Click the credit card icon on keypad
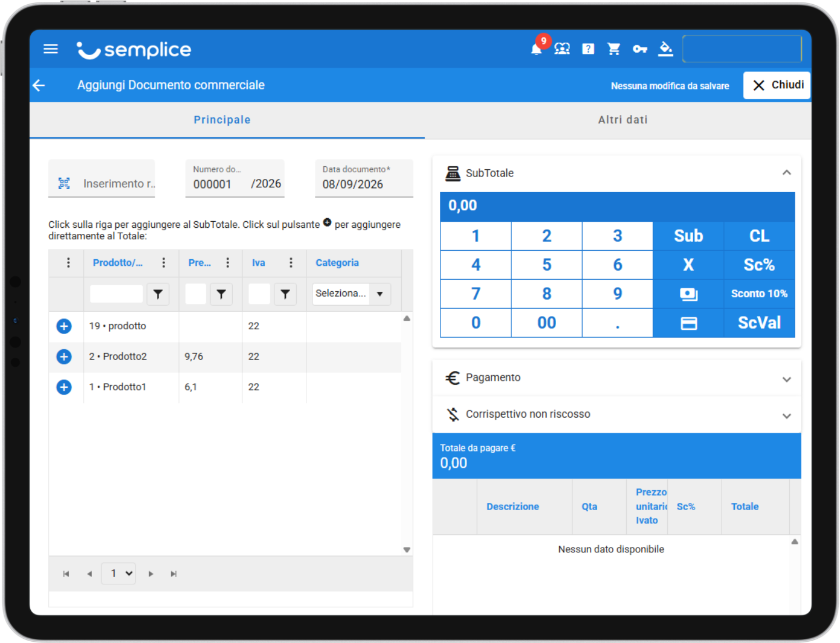 688,323
